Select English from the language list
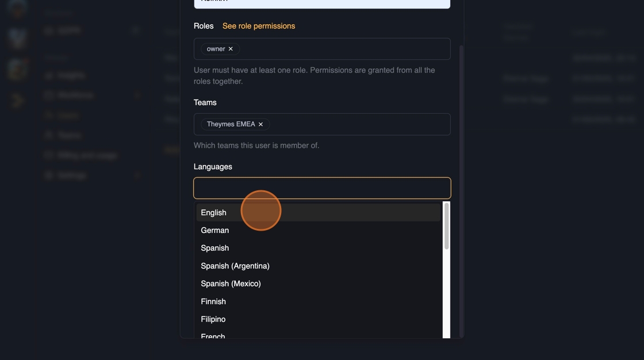The image size is (644, 360). pyautogui.click(x=214, y=213)
